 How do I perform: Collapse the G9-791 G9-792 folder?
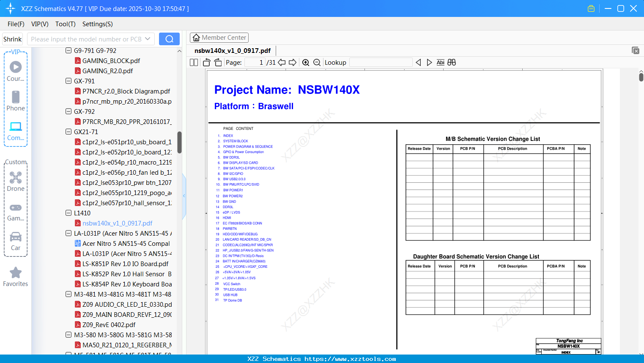click(69, 50)
